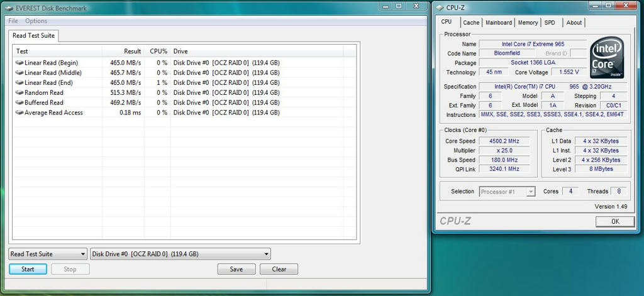The image size is (644, 296).
Task: Click the 4 x 256 KBytes Level 2 field
Action: pos(601,160)
